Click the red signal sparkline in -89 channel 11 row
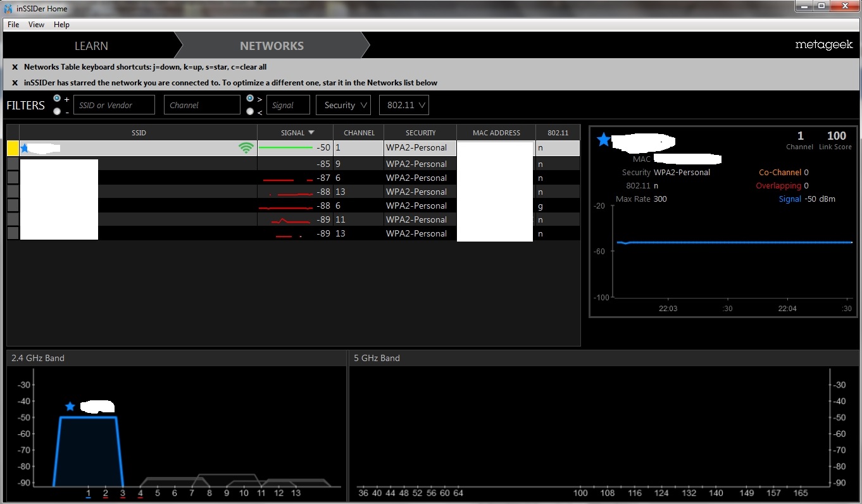This screenshot has width=862, height=504. point(292,220)
